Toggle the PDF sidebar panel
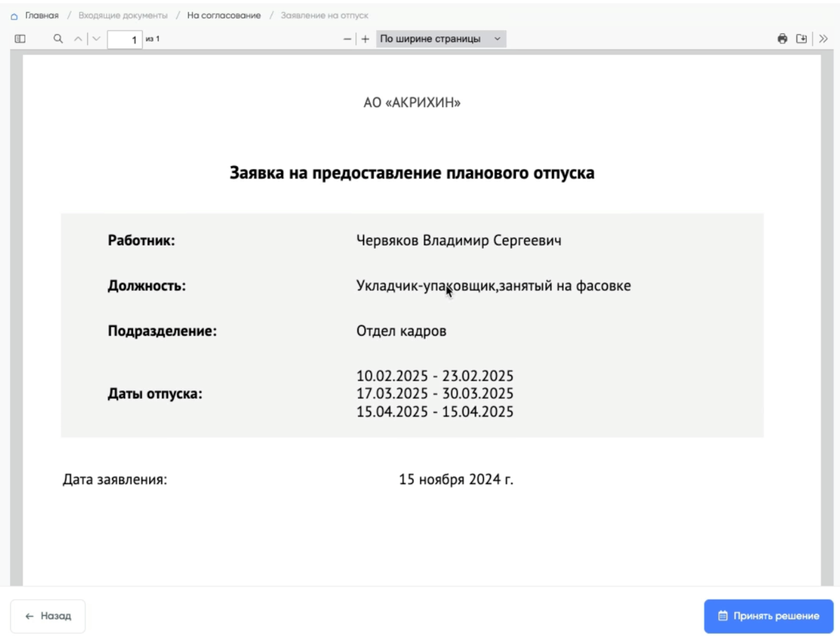 click(x=20, y=39)
